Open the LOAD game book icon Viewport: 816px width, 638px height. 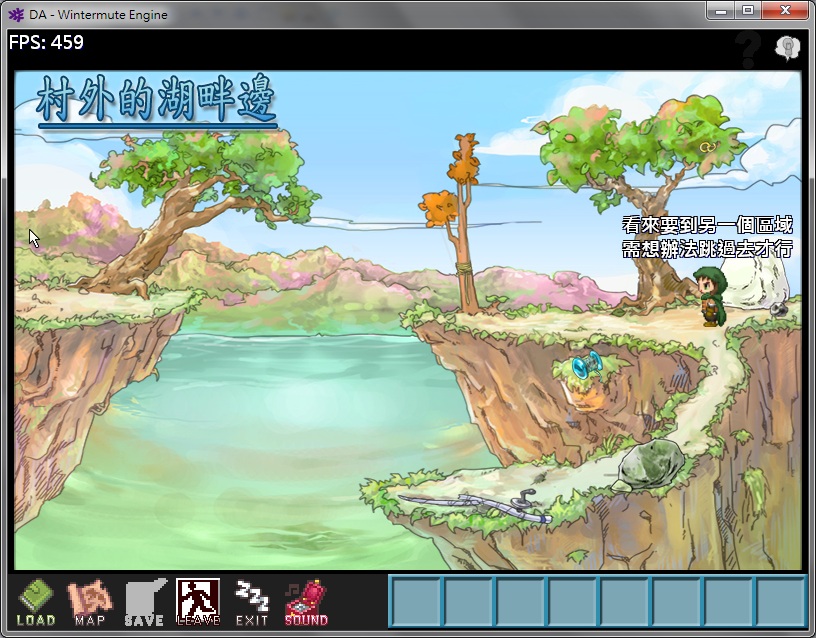36,602
